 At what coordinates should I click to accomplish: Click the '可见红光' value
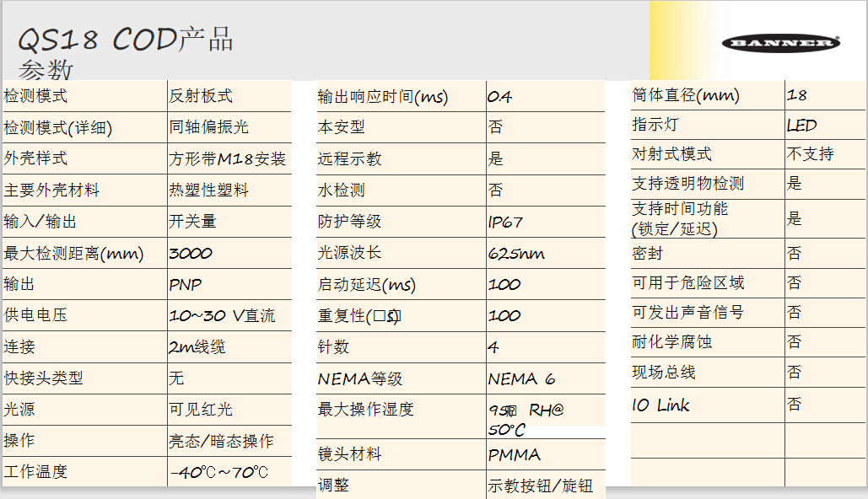click(201, 410)
